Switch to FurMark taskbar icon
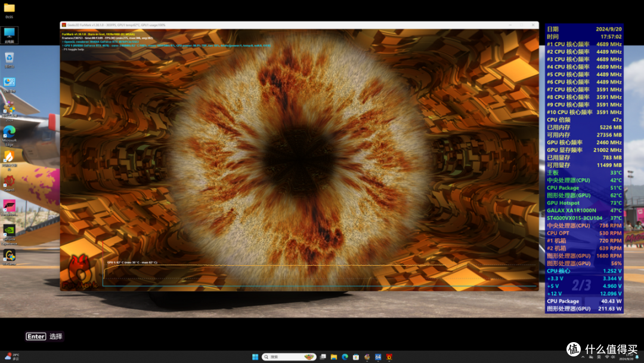Image resolution: width=644 pixels, height=363 pixels. click(389, 357)
